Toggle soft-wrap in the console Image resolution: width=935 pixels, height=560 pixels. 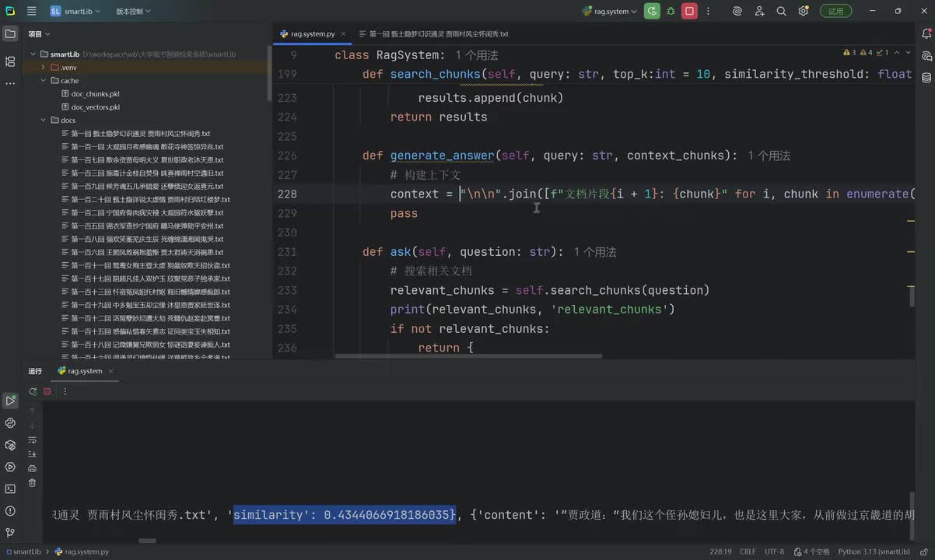[x=32, y=440]
